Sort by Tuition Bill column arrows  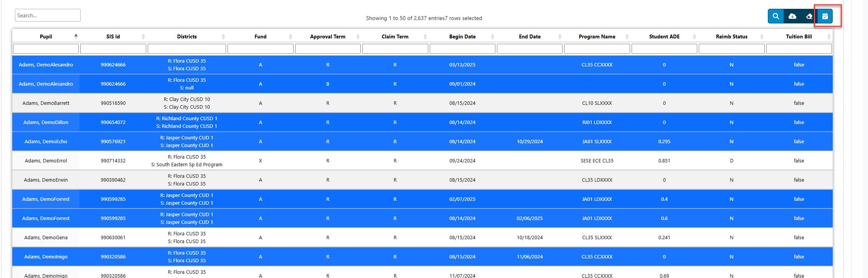pos(829,36)
